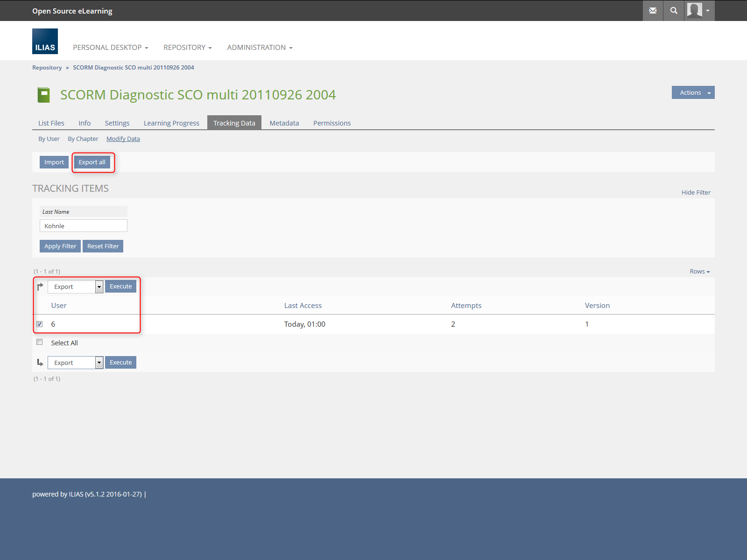
Task: Open the Repository menu
Action: [x=187, y=48]
